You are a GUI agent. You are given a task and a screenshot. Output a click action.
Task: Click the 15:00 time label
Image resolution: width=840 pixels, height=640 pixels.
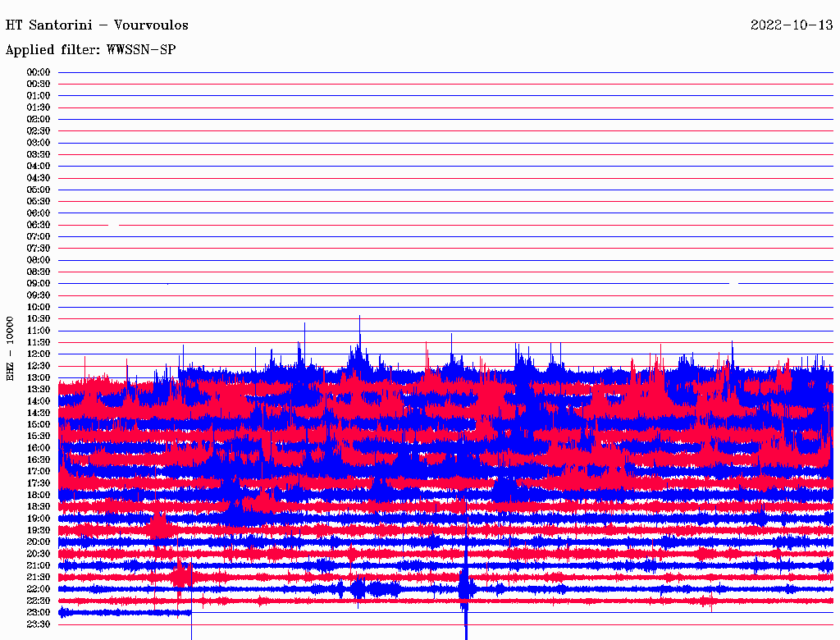[x=39, y=425]
